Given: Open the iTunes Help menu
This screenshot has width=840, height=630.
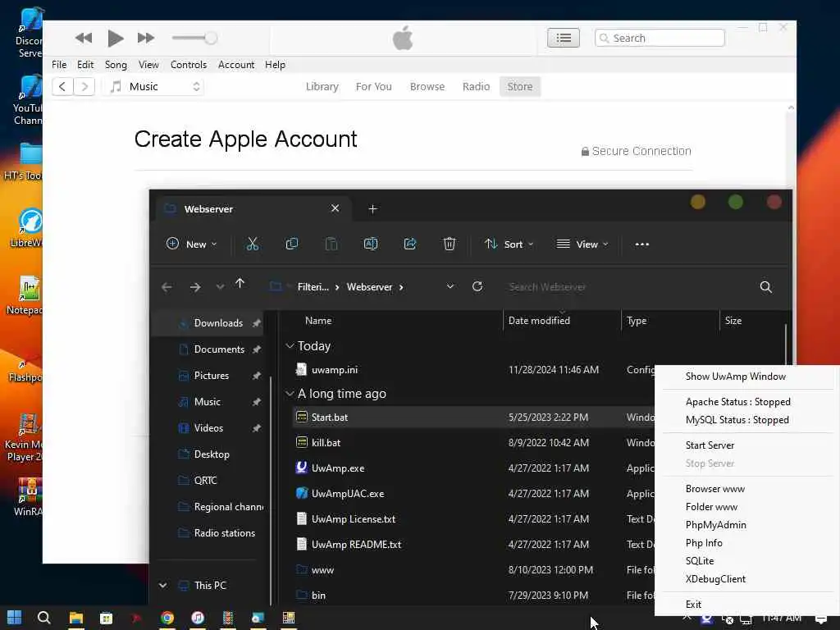Looking at the screenshot, I should coord(275,64).
